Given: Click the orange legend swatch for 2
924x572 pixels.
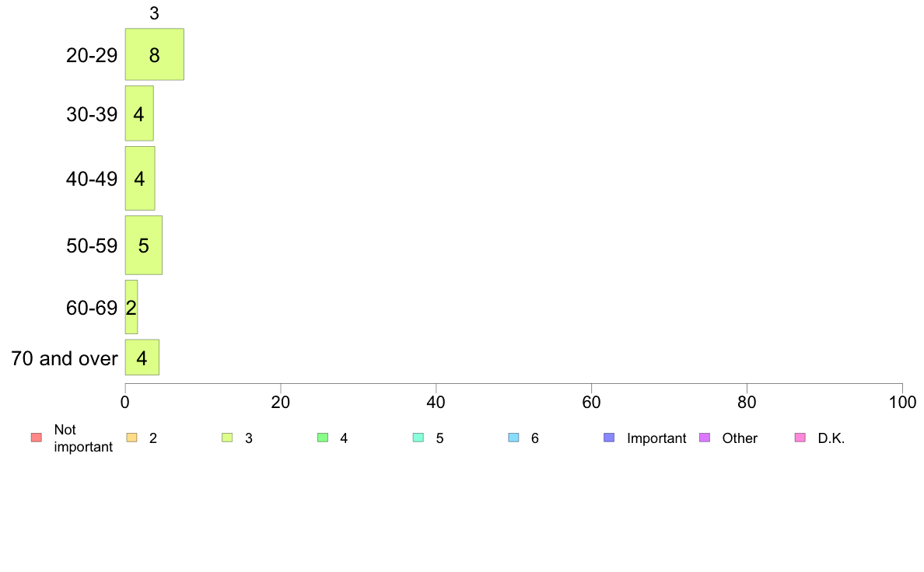Looking at the screenshot, I should 132,438.
